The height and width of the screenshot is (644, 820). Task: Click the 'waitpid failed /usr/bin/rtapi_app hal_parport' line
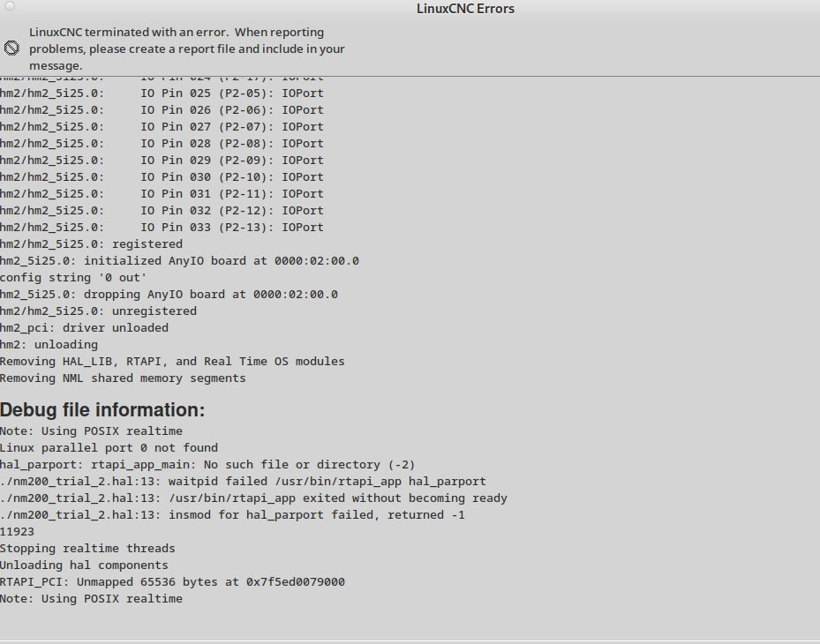coord(244,482)
